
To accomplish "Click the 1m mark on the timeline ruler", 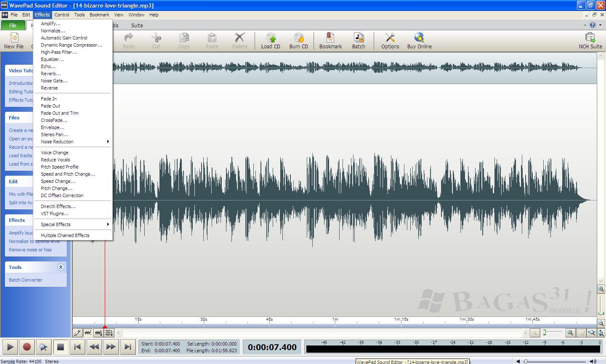I will [x=335, y=319].
